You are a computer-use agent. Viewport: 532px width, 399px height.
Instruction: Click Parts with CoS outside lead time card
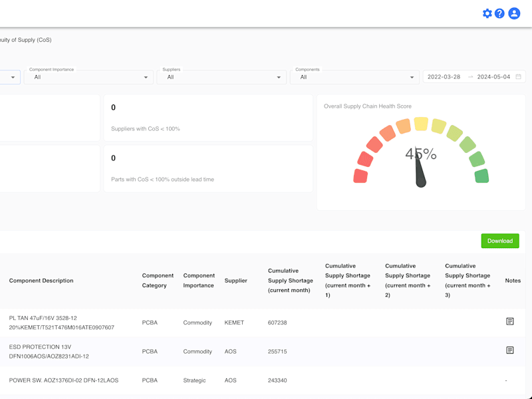pos(208,169)
